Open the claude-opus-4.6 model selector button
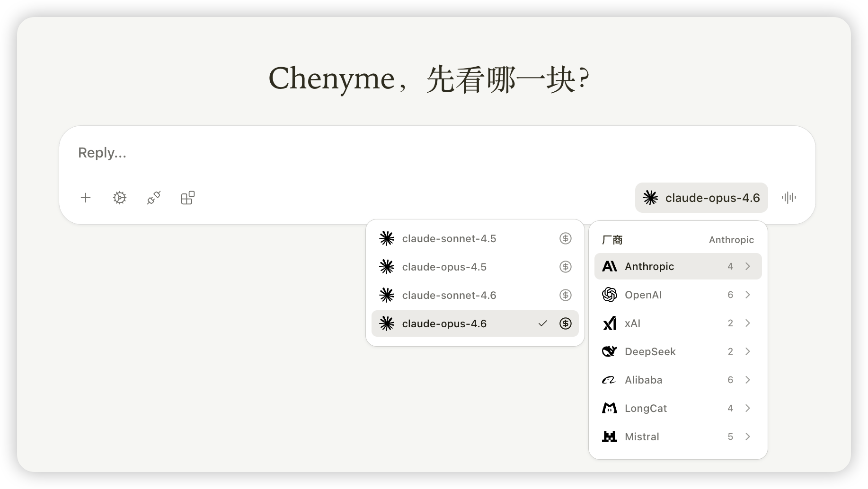Image resolution: width=868 pixels, height=489 pixels. pyautogui.click(x=701, y=198)
